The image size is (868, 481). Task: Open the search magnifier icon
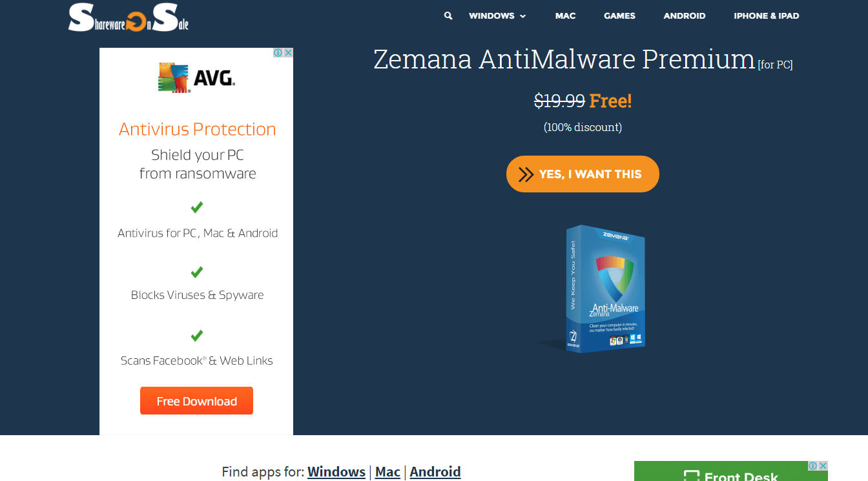(x=448, y=15)
